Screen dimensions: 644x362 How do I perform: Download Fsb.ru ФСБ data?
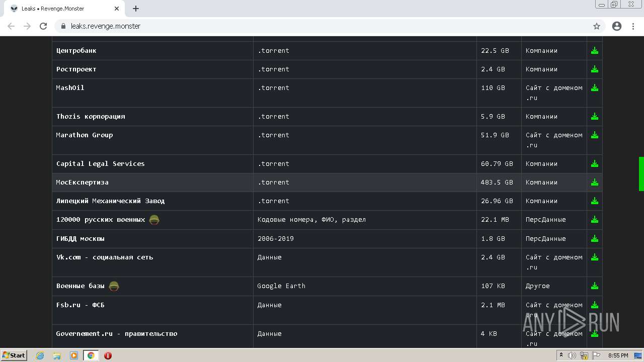tap(595, 305)
